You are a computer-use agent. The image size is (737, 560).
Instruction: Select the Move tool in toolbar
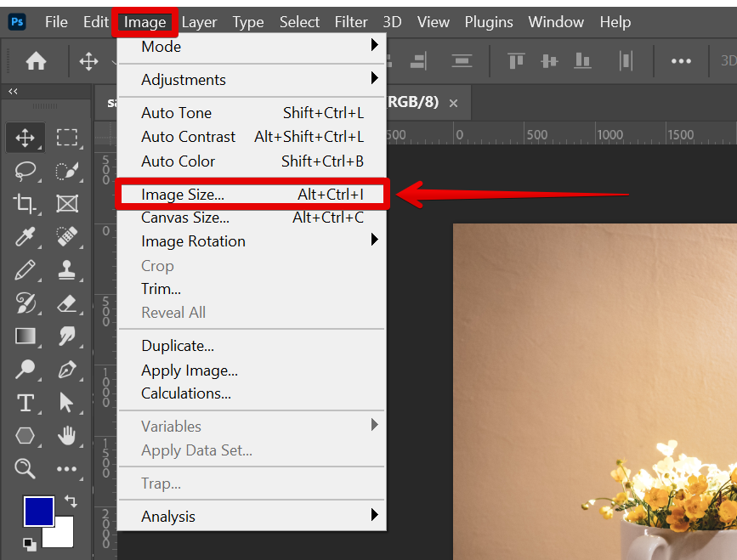(x=25, y=137)
